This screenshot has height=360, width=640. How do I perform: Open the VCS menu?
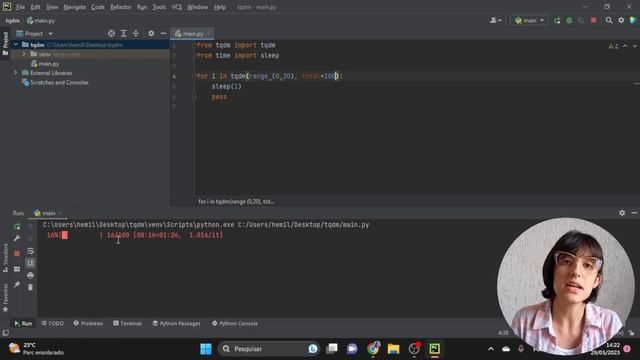[176, 7]
